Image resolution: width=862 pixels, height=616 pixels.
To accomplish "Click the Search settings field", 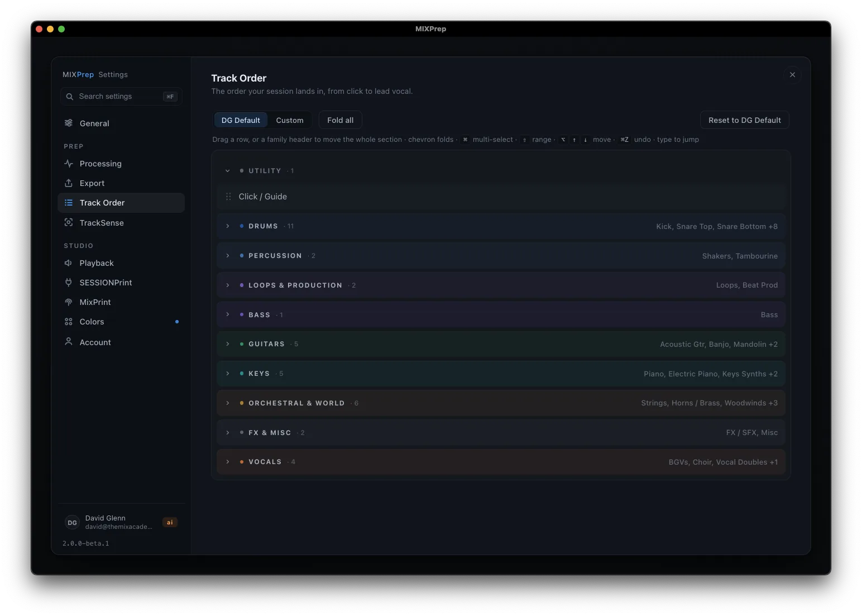I will click(x=121, y=97).
